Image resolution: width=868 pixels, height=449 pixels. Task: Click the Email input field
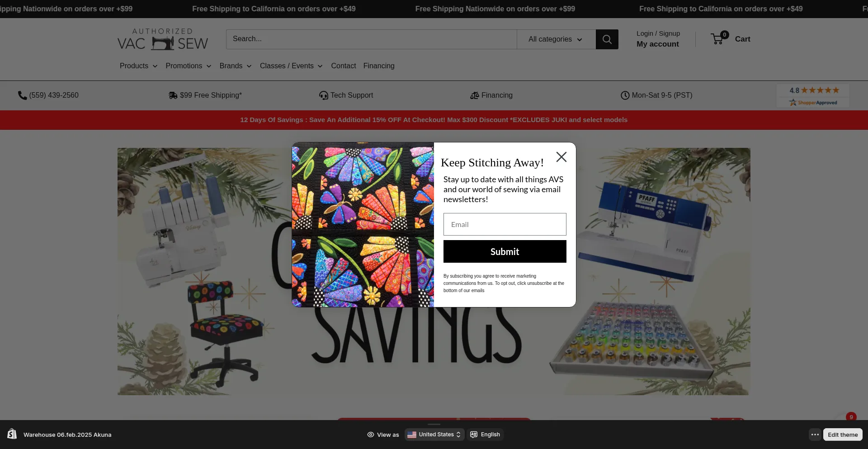505,224
